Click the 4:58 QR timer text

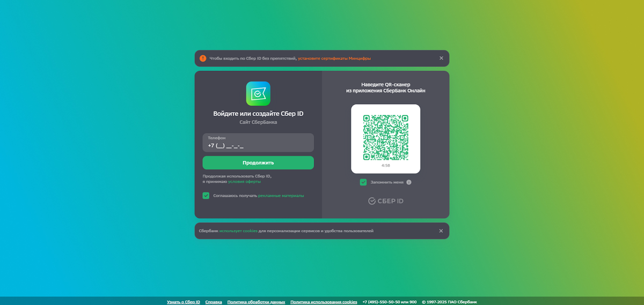point(385,166)
